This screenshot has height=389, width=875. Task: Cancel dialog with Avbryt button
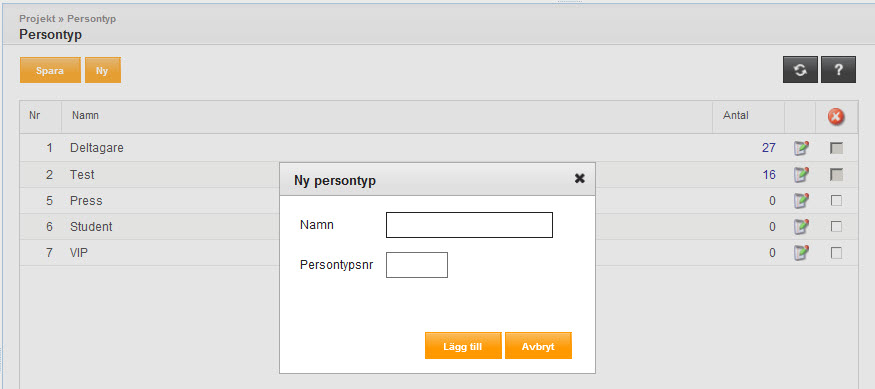click(x=539, y=346)
